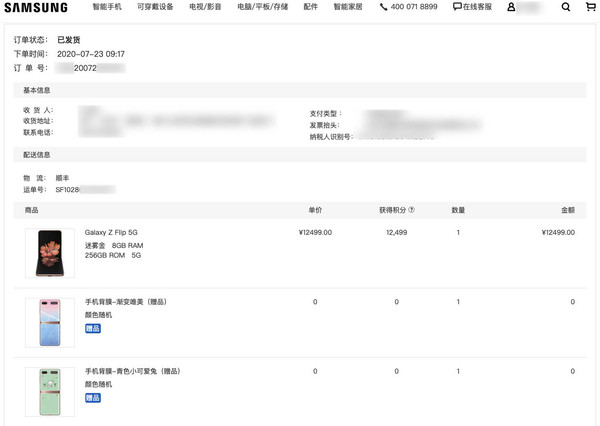Click the 基本信息 section header
The image size is (600, 426).
pos(37,90)
